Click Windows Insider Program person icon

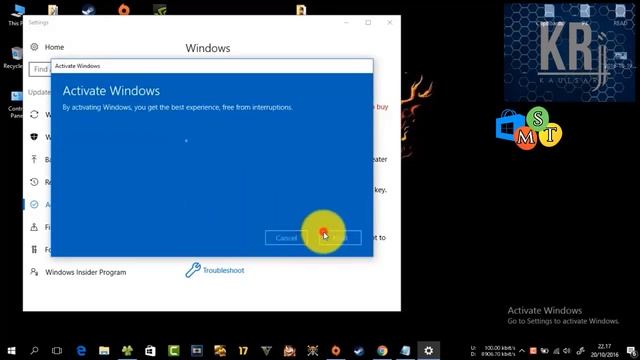34,272
